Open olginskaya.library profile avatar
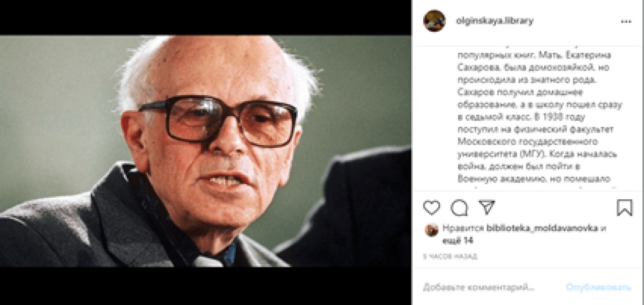644x305 pixels. click(x=434, y=21)
